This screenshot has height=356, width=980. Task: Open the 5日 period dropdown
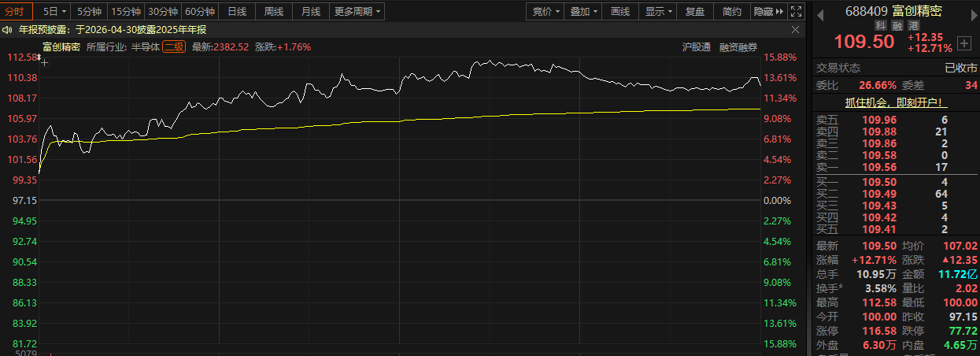point(55,12)
